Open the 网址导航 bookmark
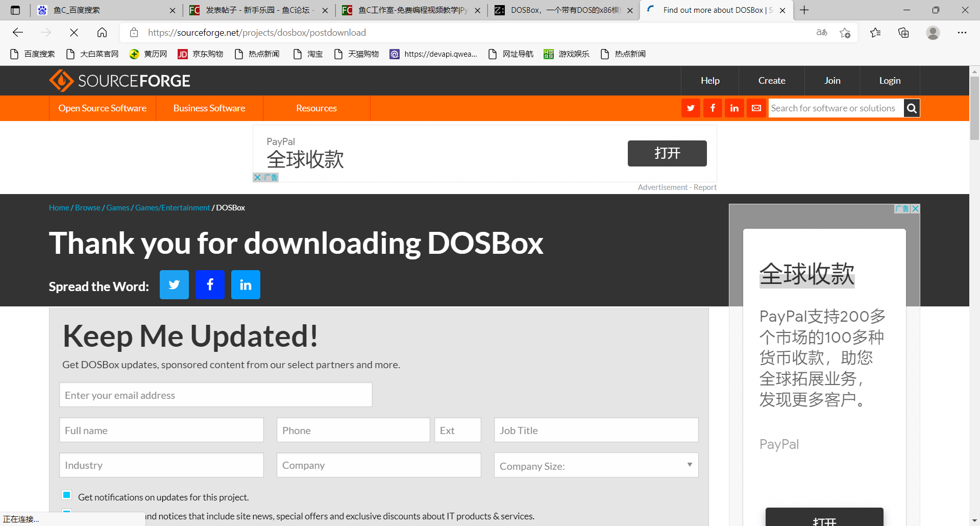This screenshot has width=980, height=526. coord(510,54)
